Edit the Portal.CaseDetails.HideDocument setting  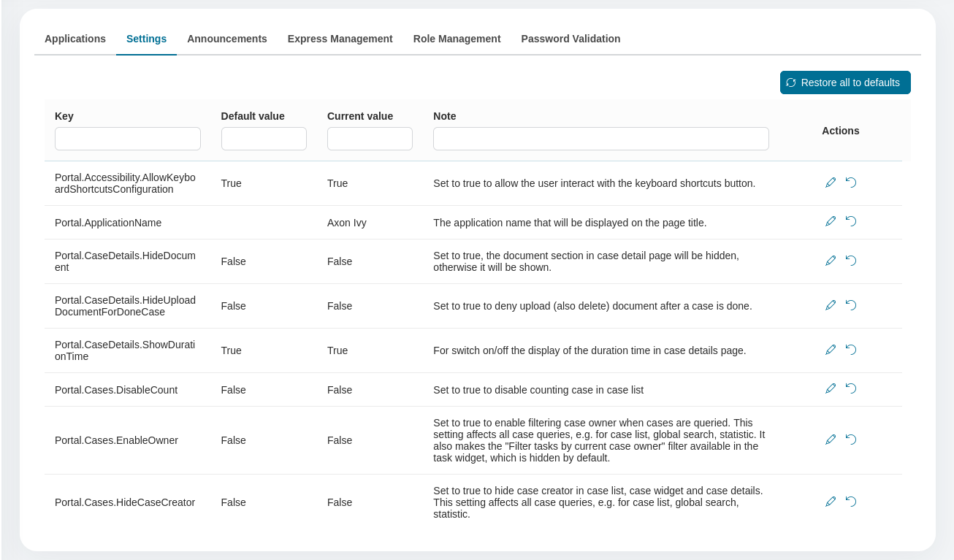[x=831, y=261]
